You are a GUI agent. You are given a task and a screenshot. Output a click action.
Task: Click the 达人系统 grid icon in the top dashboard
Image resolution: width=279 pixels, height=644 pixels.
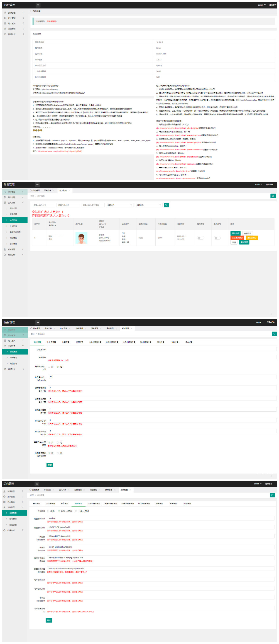5,24
